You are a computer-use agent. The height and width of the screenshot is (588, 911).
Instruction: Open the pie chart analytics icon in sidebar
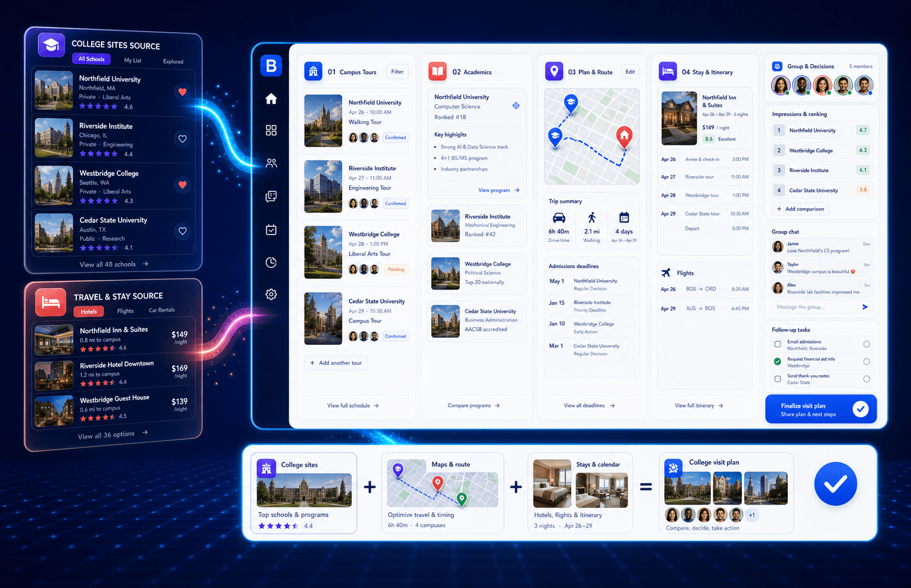pos(271,262)
